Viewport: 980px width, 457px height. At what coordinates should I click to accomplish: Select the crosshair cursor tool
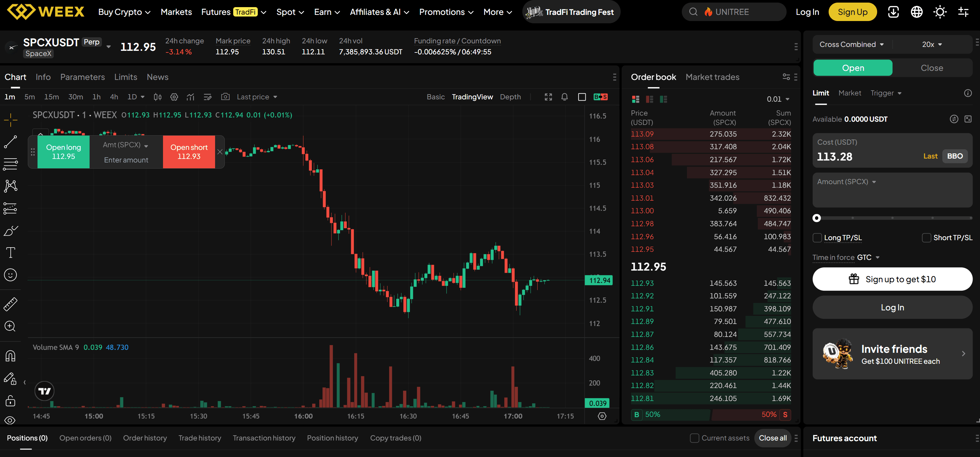coord(11,119)
